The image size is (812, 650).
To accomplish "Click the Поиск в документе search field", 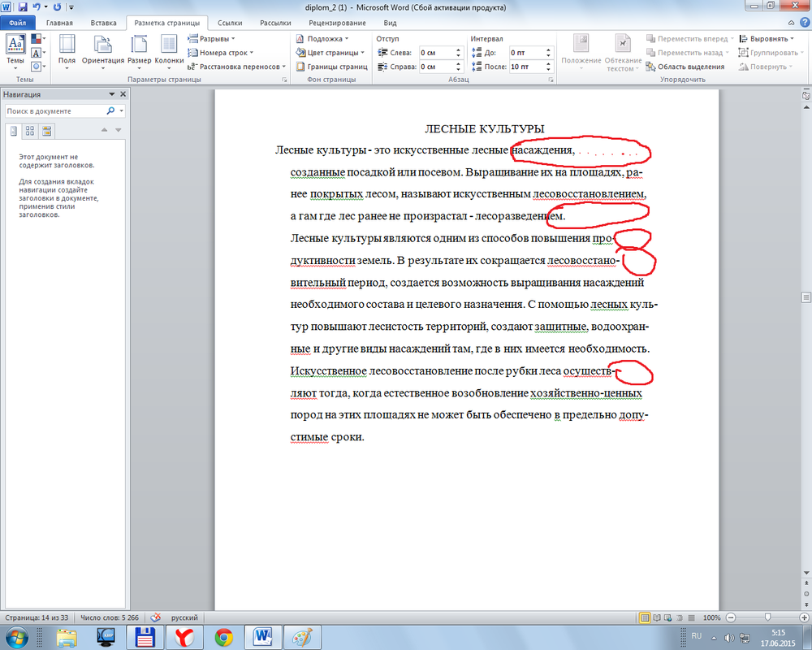I will click(x=55, y=110).
